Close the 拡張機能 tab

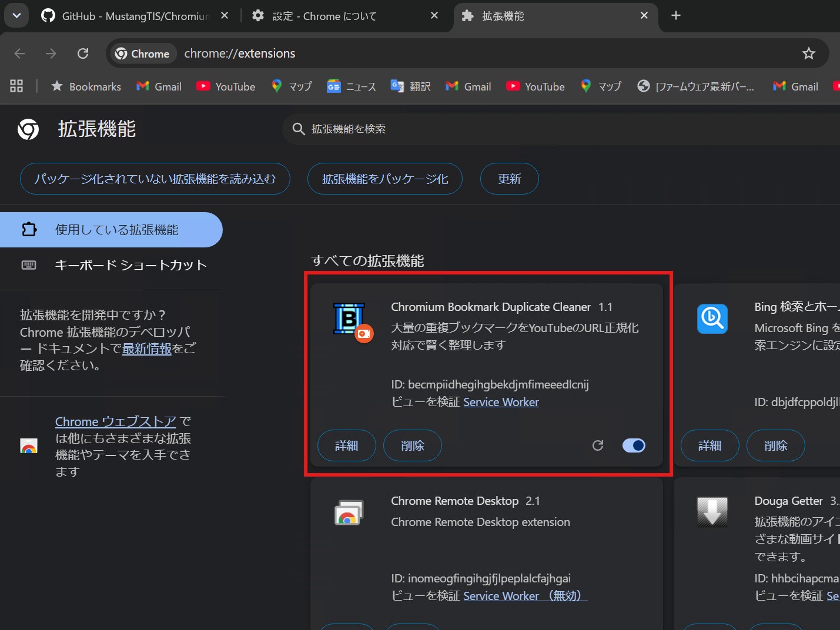coord(644,16)
